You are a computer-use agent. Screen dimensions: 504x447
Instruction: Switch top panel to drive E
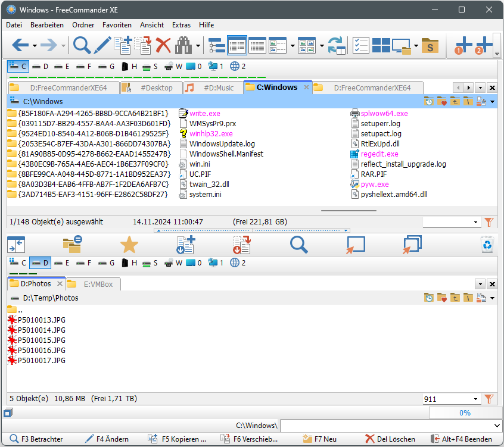point(62,67)
